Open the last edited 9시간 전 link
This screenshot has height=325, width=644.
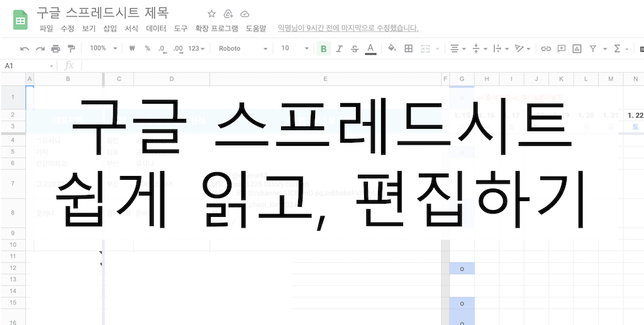click(348, 28)
